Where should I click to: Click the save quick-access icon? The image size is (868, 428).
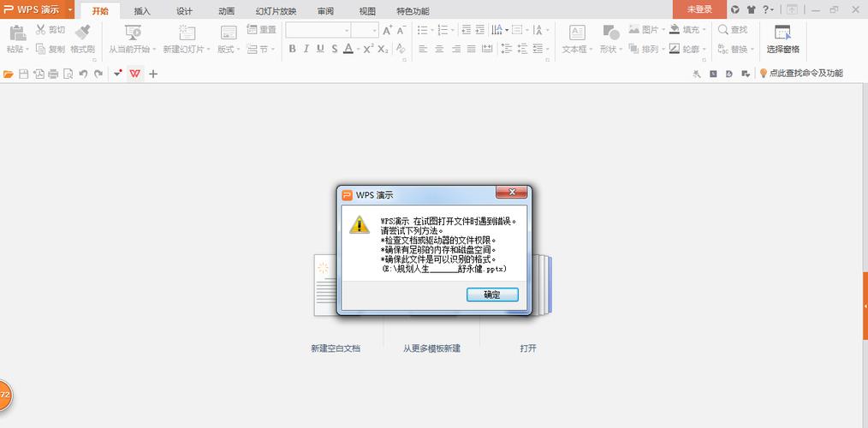24,74
